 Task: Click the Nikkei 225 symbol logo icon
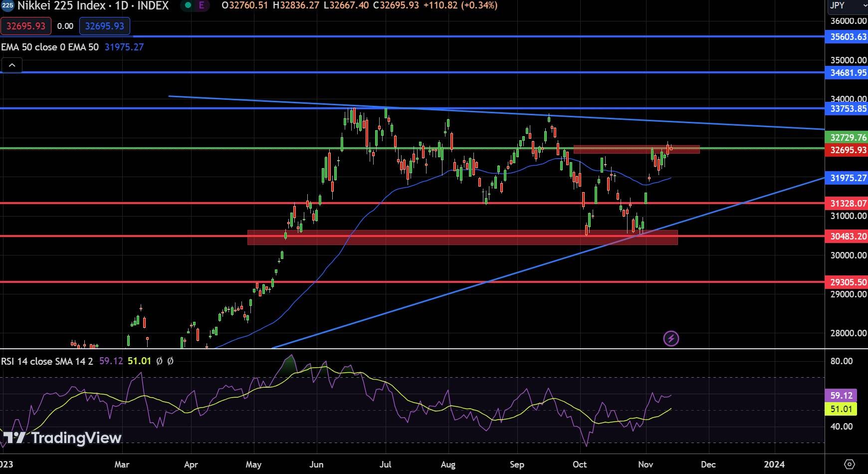pos(7,5)
